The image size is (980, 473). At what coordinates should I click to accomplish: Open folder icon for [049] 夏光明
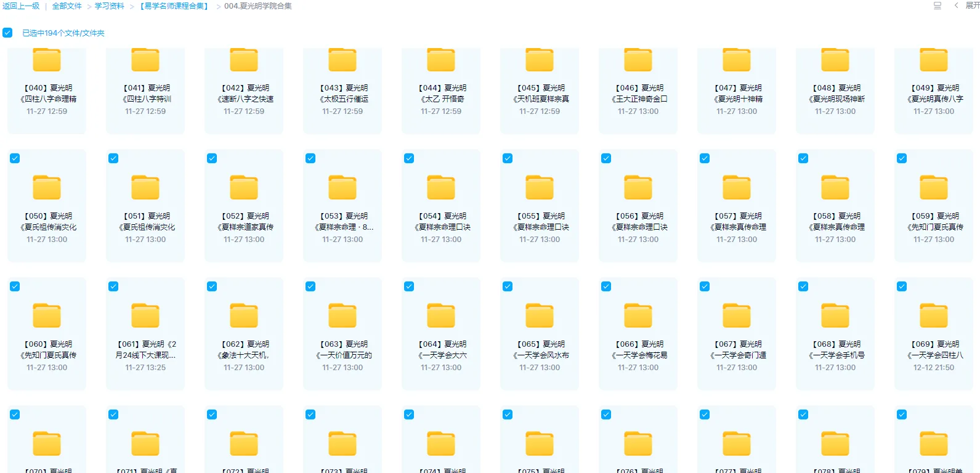click(934, 60)
